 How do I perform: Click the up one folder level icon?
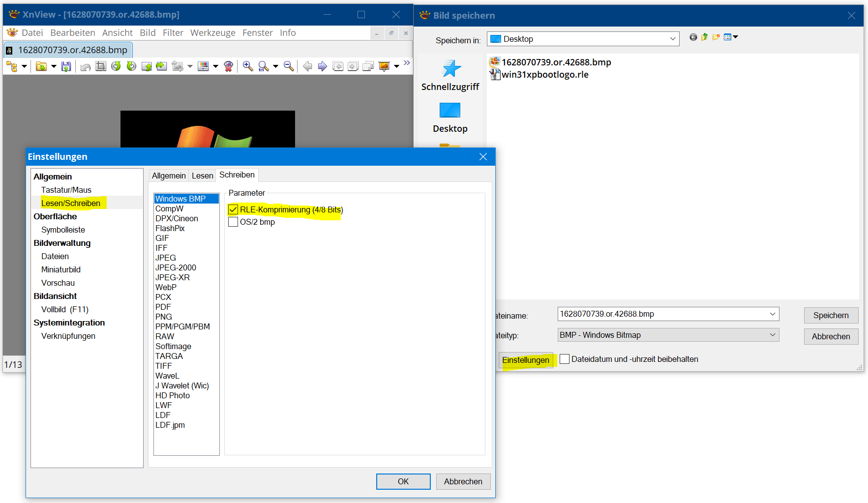[x=705, y=37]
